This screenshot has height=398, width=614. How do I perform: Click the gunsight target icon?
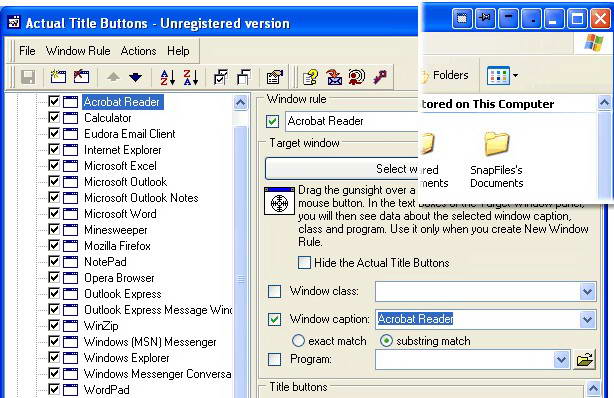pyautogui.click(x=279, y=201)
